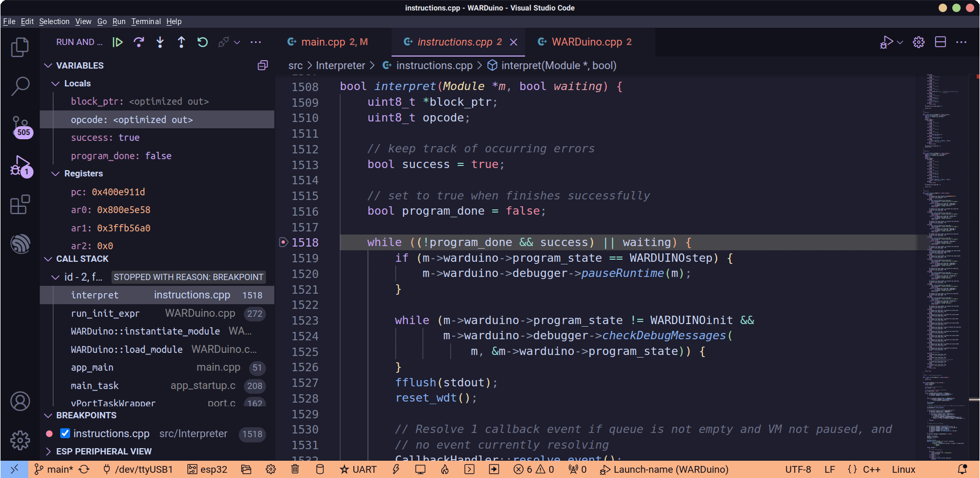Click the Step Out debug button
Screen dimensions: 980x478
click(x=181, y=42)
